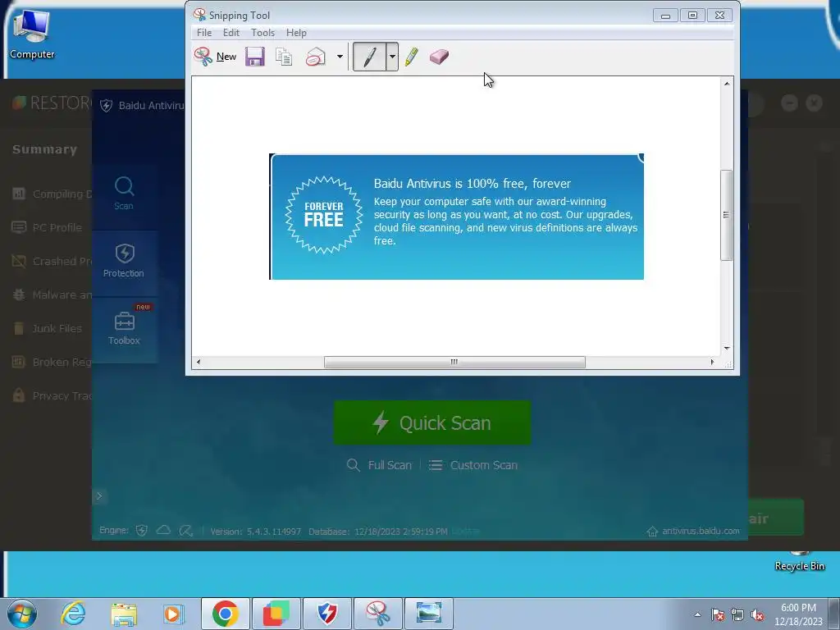Start a New snip in Snipping Tool
The height and width of the screenshot is (630, 840).
tap(216, 57)
